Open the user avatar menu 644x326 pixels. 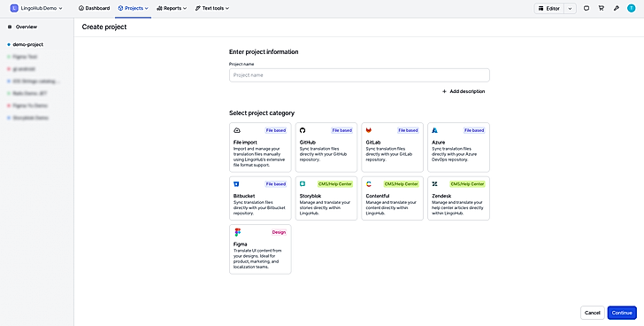click(632, 8)
